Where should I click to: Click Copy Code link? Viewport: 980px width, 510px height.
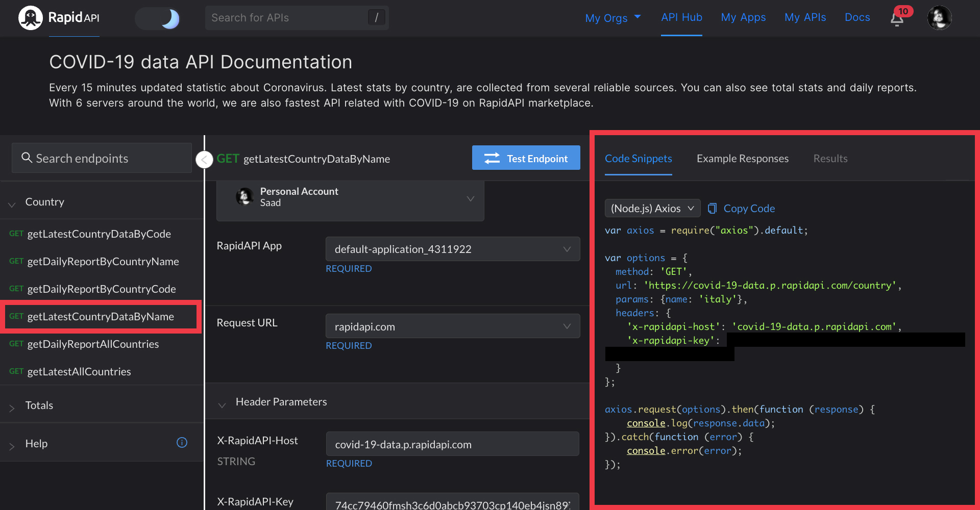click(x=741, y=208)
